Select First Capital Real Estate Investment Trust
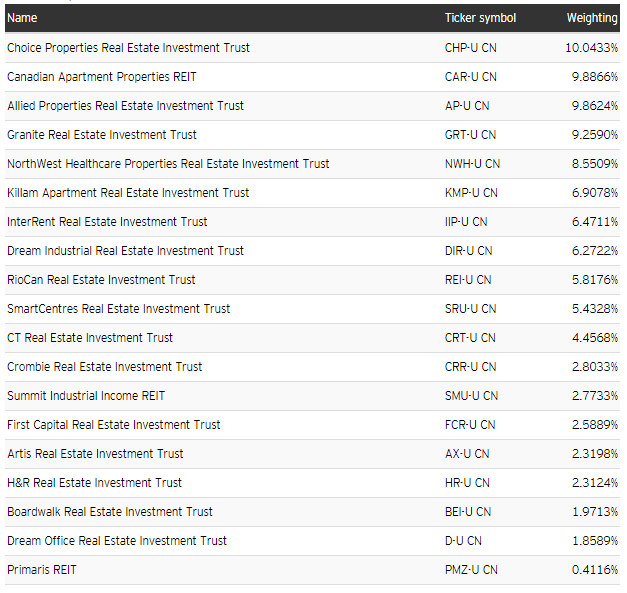Viewport: 627px width, 593px height. click(x=114, y=425)
